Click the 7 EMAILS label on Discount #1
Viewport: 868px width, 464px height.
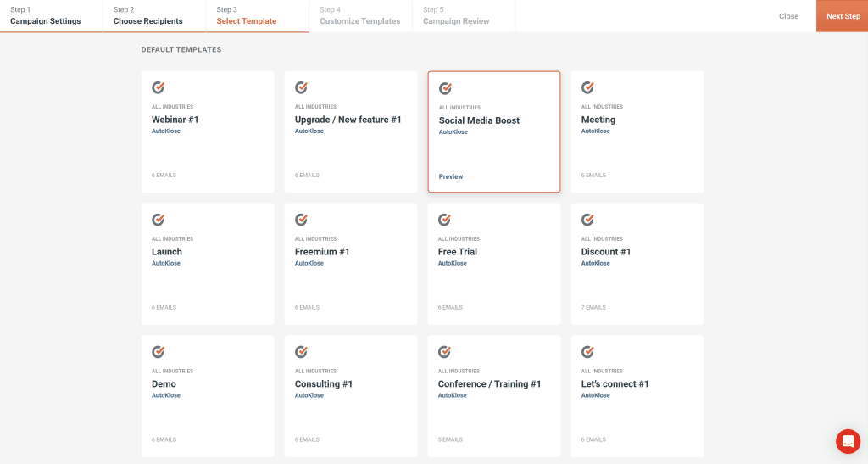(593, 307)
